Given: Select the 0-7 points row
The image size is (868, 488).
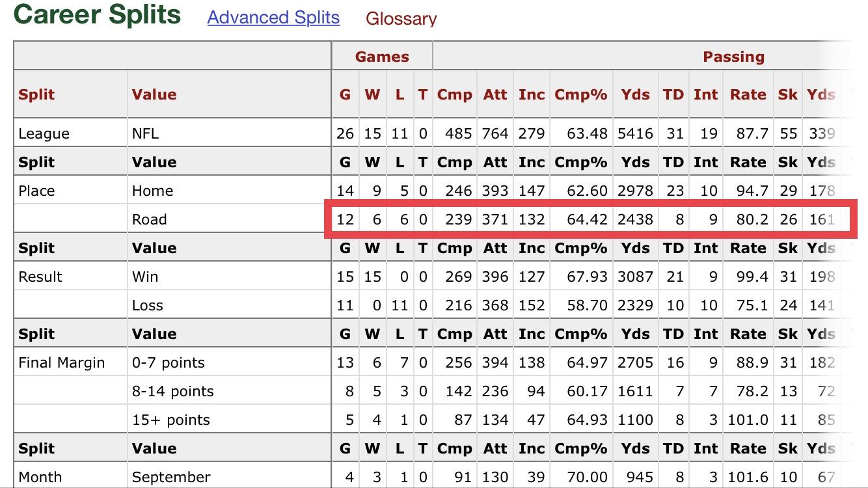Looking at the screenshot, I should pyautogui.click(x=433, y=362).
